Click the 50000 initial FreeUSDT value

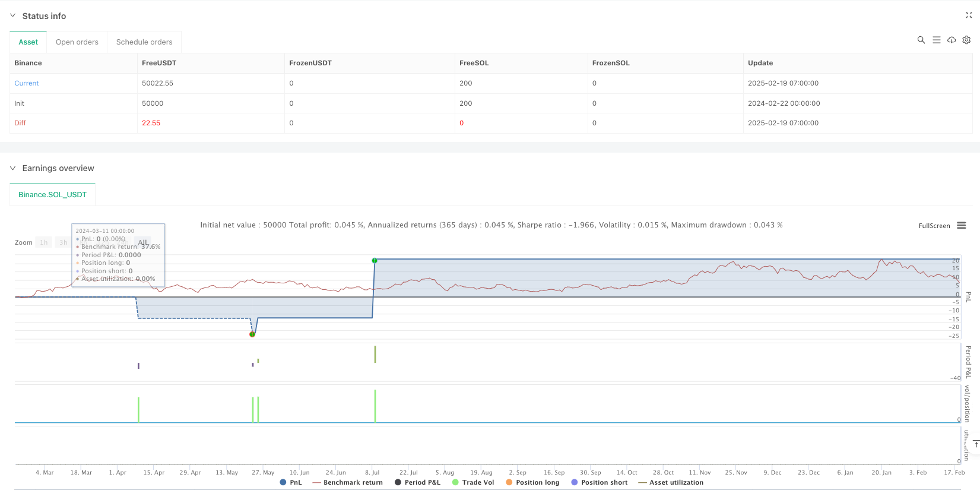[x=153, y=103]
